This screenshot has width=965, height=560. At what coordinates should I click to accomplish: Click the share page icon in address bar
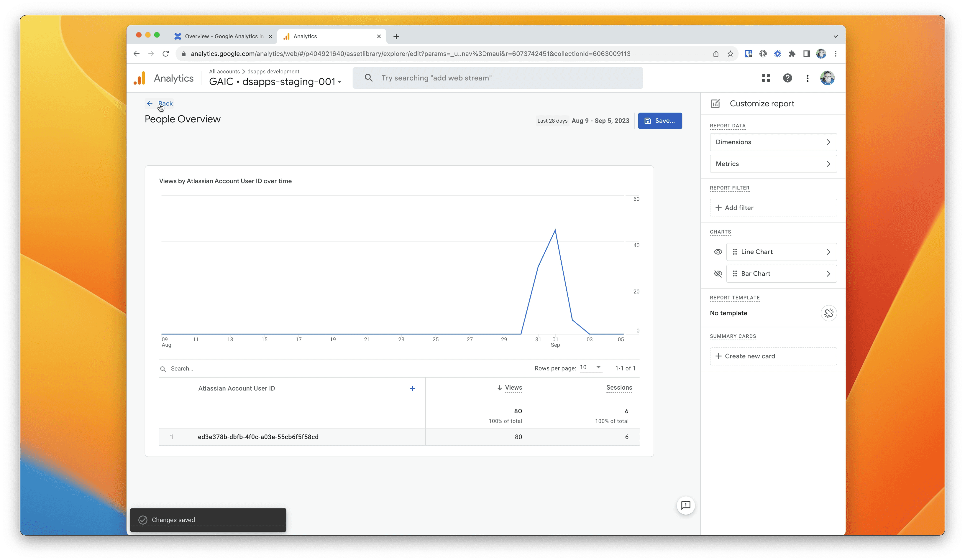715,54
